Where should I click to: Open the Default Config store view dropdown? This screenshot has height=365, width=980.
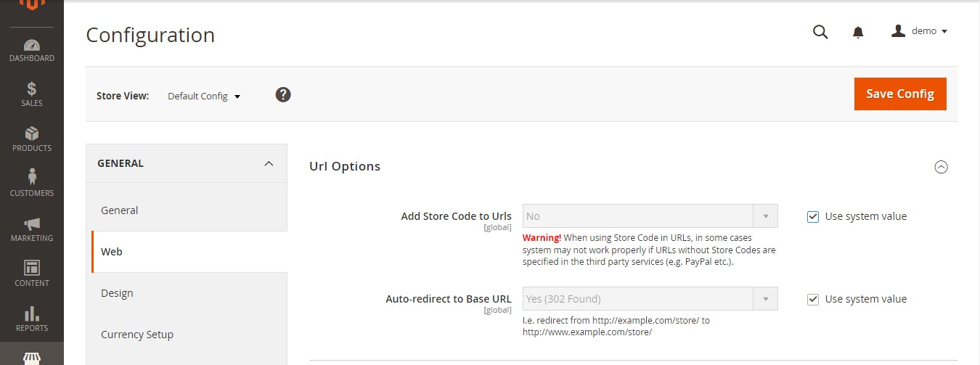tap(203, 96)
